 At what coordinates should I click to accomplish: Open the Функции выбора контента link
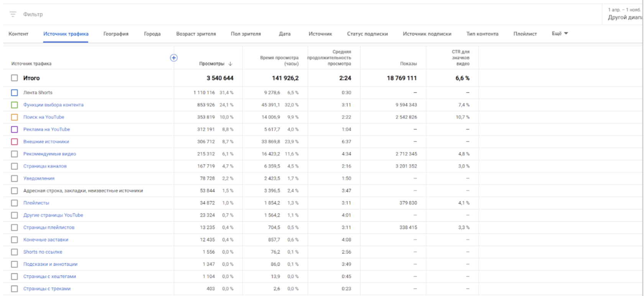[x=53, y=105]
